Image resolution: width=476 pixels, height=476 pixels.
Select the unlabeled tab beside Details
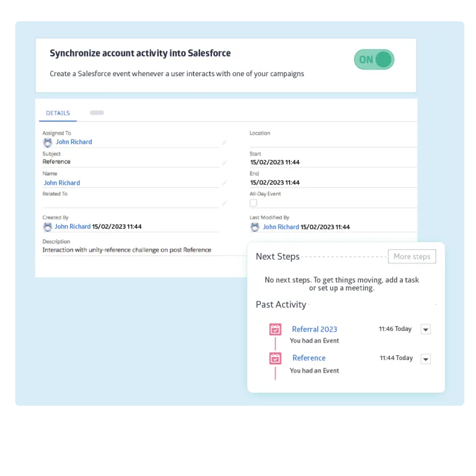[x=97, y=113]
